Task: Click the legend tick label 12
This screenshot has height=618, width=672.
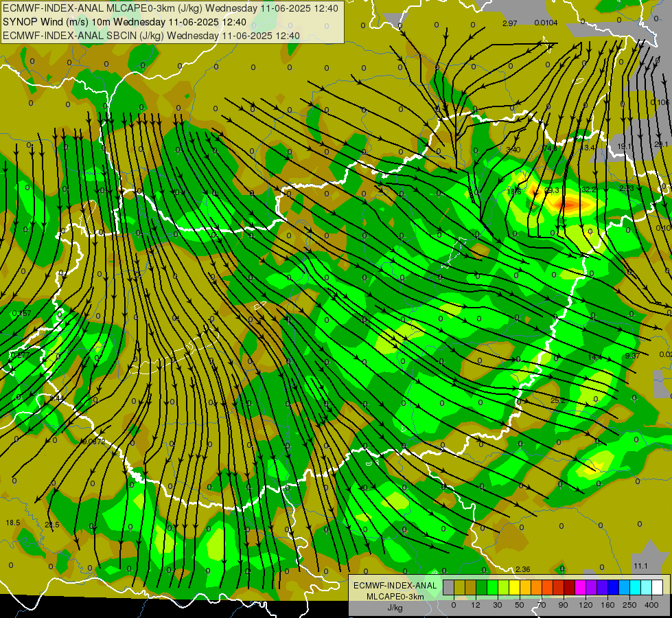Action: coord(476,605)
